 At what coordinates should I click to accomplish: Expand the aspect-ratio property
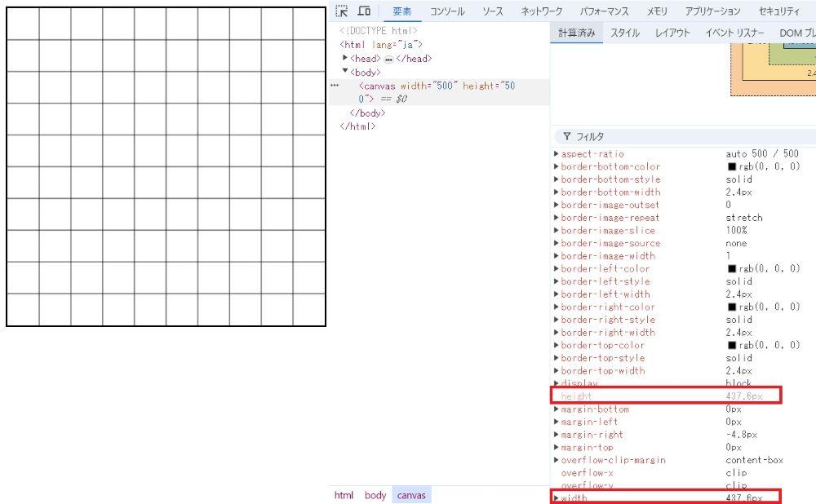556,154
